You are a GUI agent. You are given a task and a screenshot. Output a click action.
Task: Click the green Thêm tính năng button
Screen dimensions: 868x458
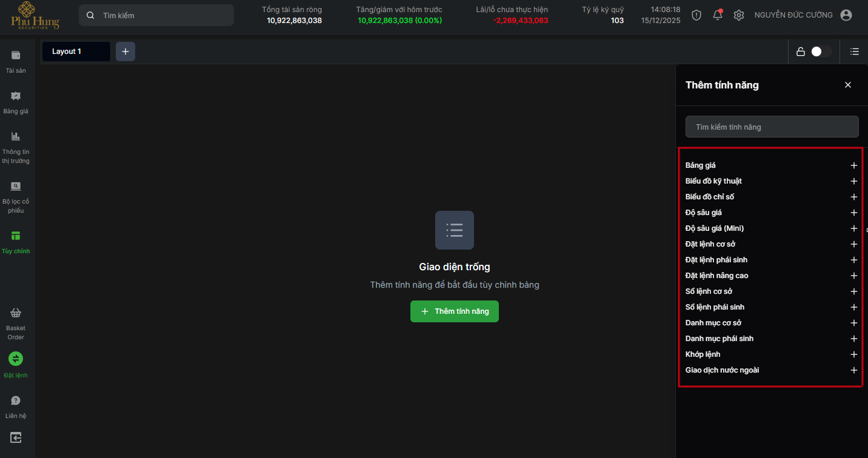(455, 311)
